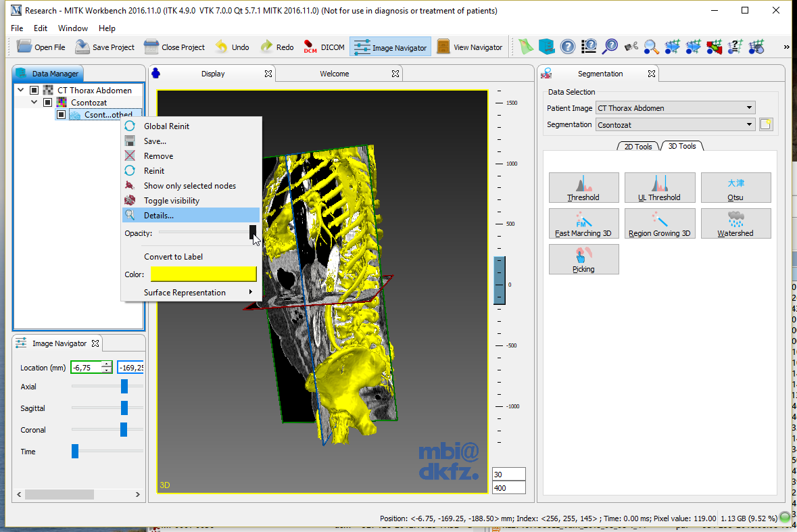This screenshot has width=797, height=532.
Task: Toggle the View Navigator toolbar button
Action: point(470,47)
